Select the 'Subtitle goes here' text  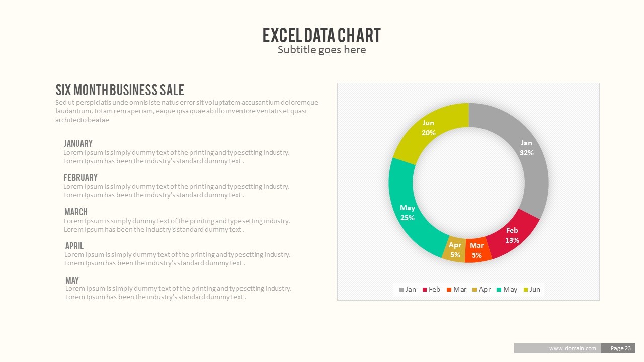(x=321, y=50)
